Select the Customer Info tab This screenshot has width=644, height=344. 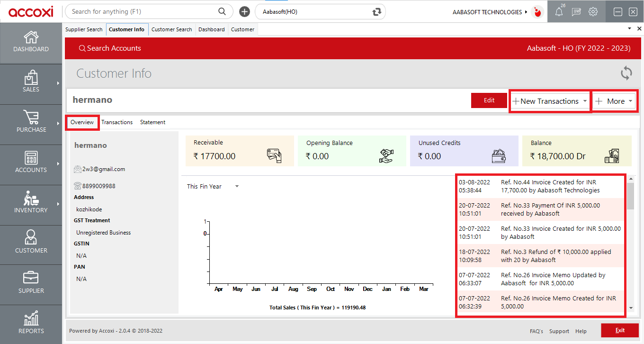(x=127, y=29)
